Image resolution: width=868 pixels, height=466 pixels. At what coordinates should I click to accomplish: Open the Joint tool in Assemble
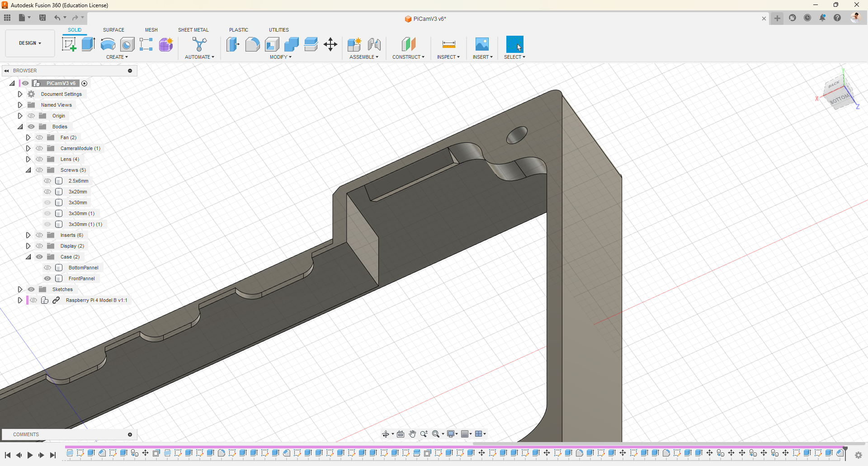[x=374, y=44]
